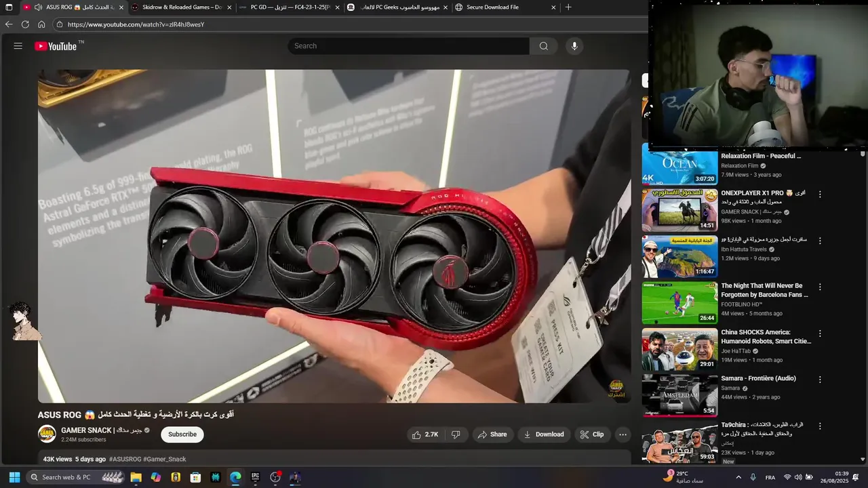Open Copilot icon in taskbar
Image resolution: width=868 pixels, height=488 pixels.
[156, 477]
